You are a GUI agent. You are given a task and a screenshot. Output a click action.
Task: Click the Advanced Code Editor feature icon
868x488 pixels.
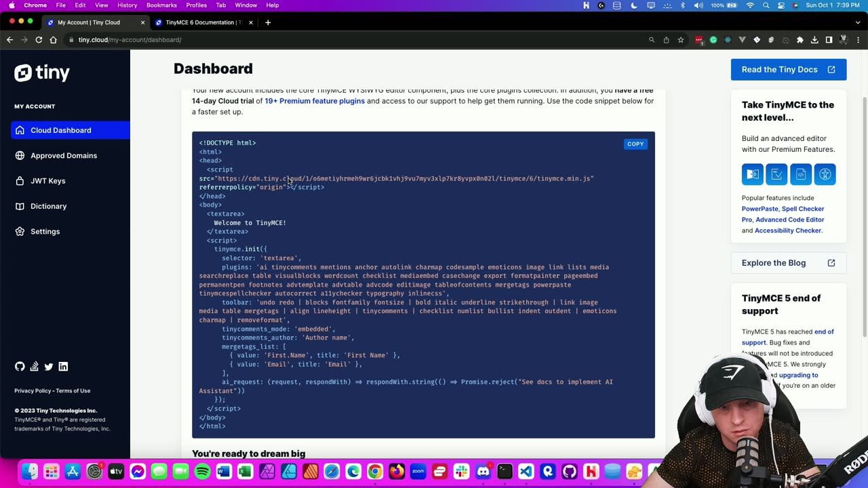[x=801, y=174]
